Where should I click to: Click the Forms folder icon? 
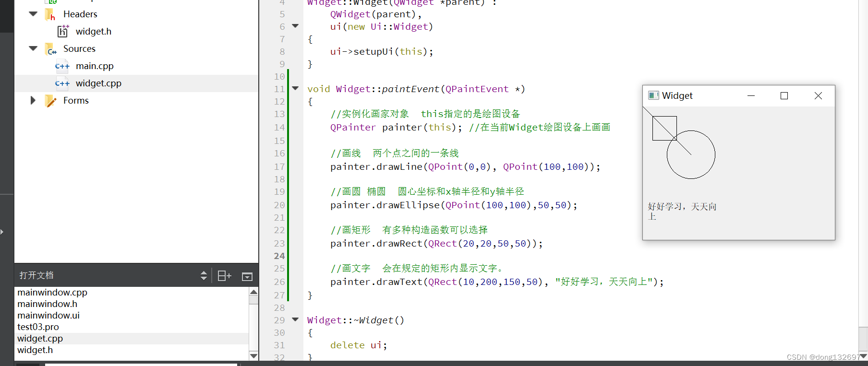[50, 101]
